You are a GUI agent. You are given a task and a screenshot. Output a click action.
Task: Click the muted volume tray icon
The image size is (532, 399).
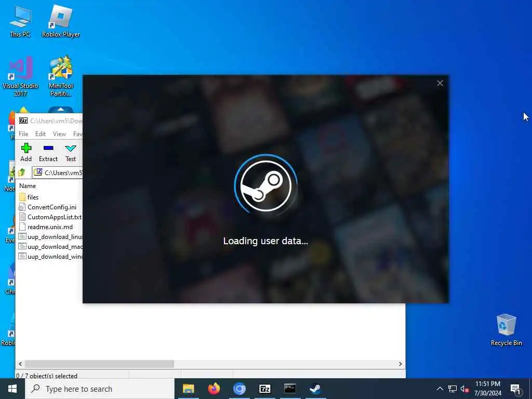464,389
